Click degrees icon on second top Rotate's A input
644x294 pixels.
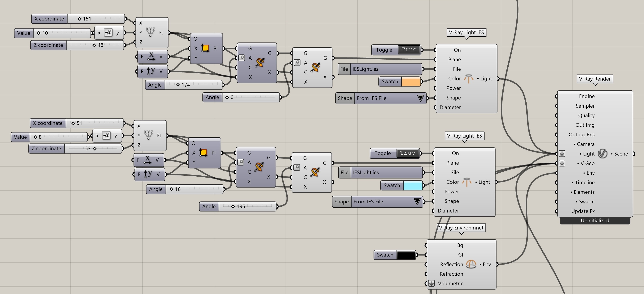[297, 62]
